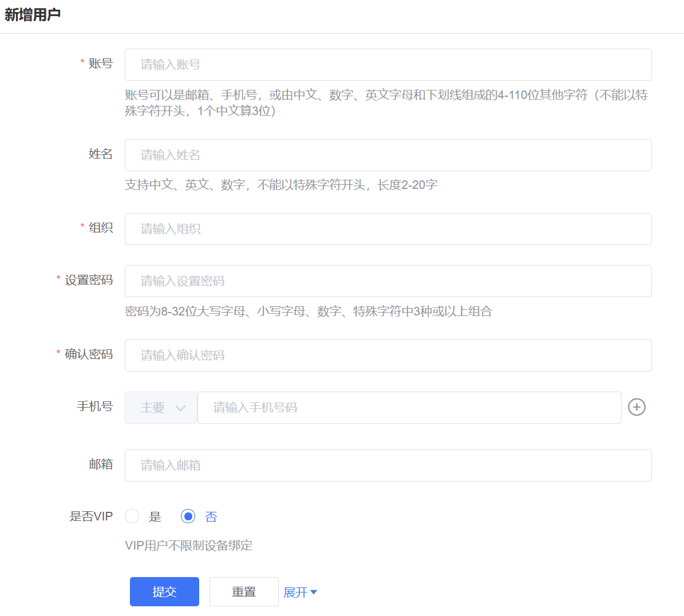Click the account hint '账号可以是邮箱、手机号…'

click(x=386, y=103)
